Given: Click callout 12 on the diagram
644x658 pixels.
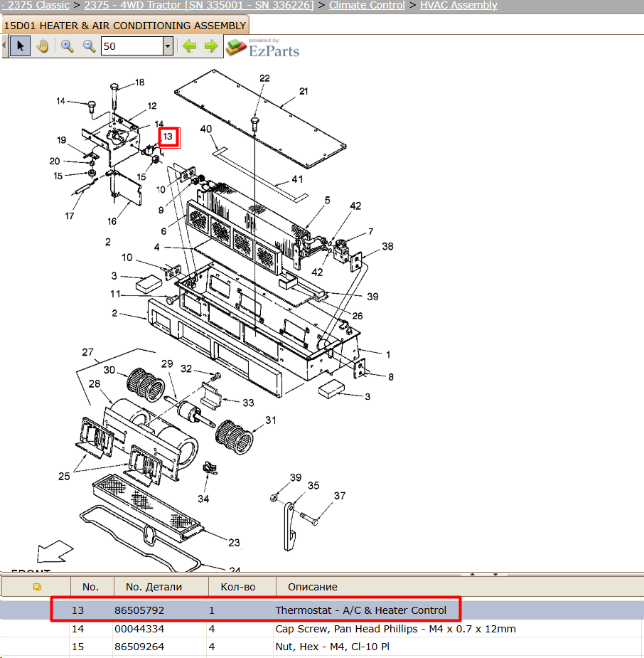Looking at the screenshot, I should pyautogui.click(x=152, y=106).
